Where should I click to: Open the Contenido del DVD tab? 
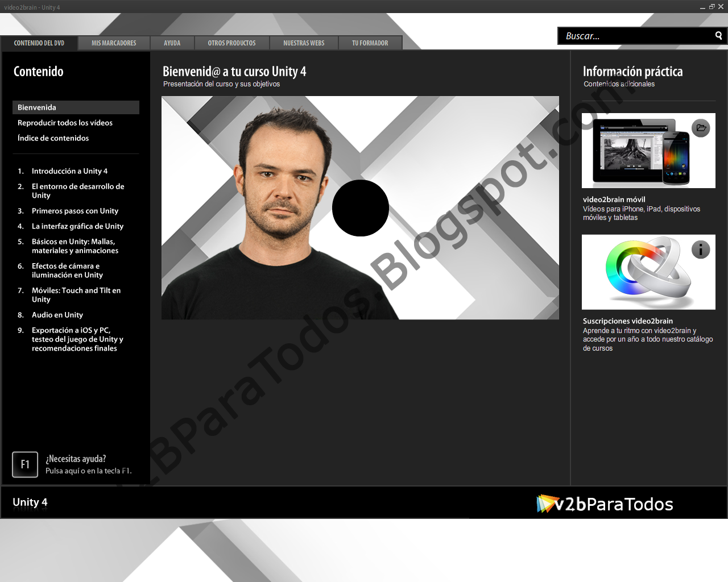coord(39,43)
